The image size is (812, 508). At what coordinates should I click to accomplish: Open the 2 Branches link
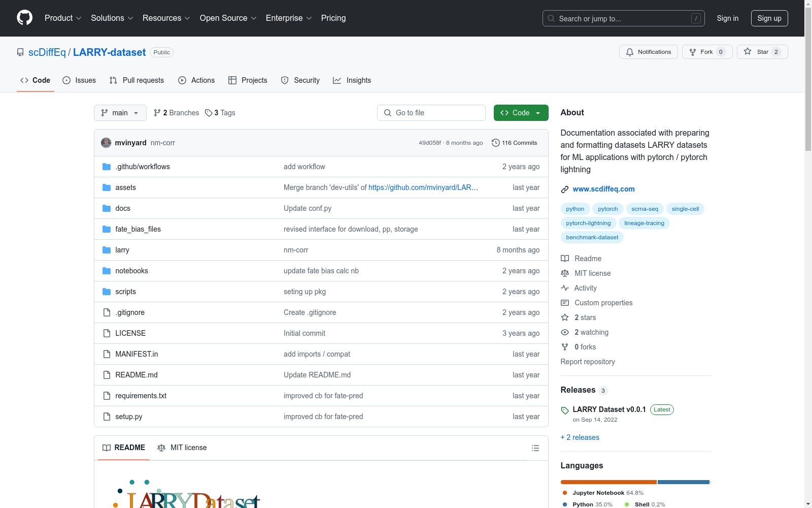[177, 113]
